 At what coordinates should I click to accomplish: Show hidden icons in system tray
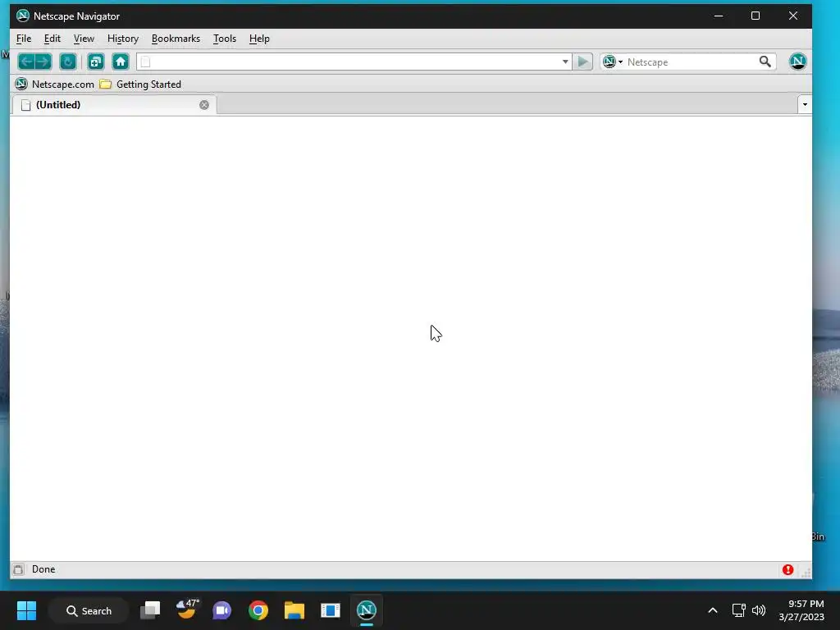click(713, 610)
